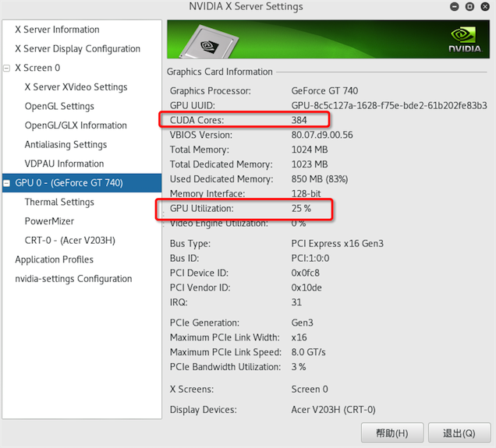This screenshot has width=496, height=448.
Task: Open nvidia-settings Configuration page
Action: tap(73, 279)
